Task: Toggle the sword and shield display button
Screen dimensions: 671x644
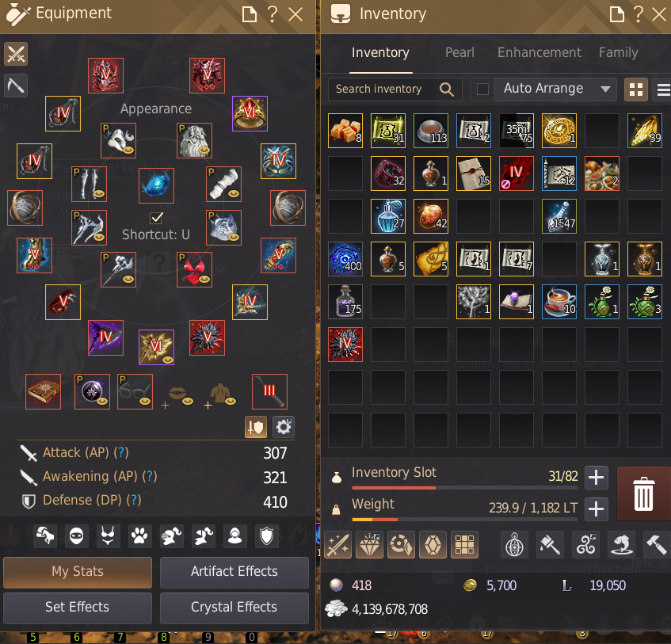Action: [x=255, y=427]
